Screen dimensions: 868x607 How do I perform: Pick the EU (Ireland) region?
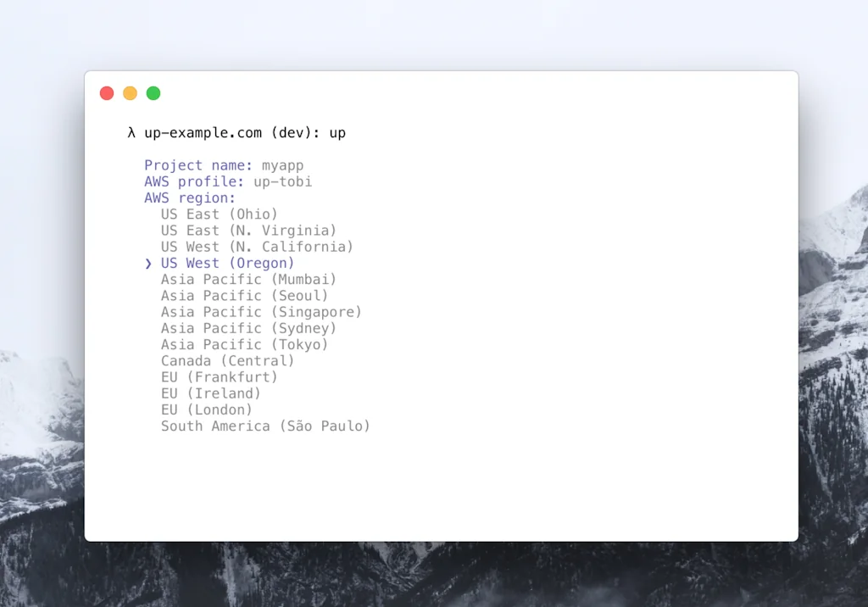[x=210, y=393]
